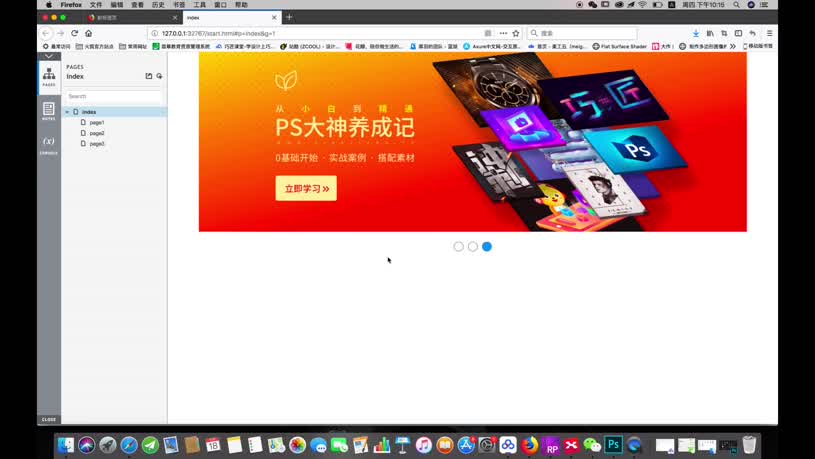Open the 工具 menu

[200, 5]
